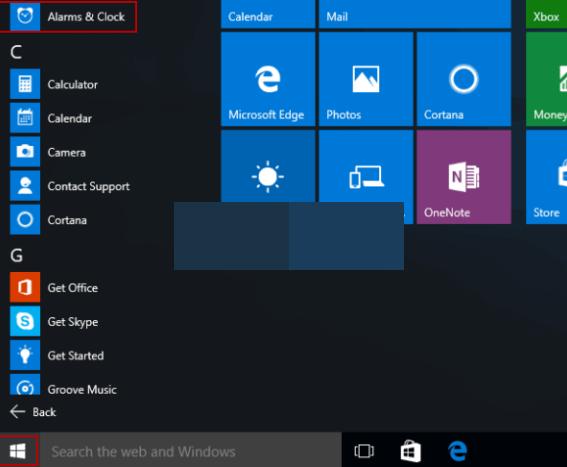Open the Microsoft Edge tile
The image size is (567, 467).
pyautogui.click(x=268, y=79)
